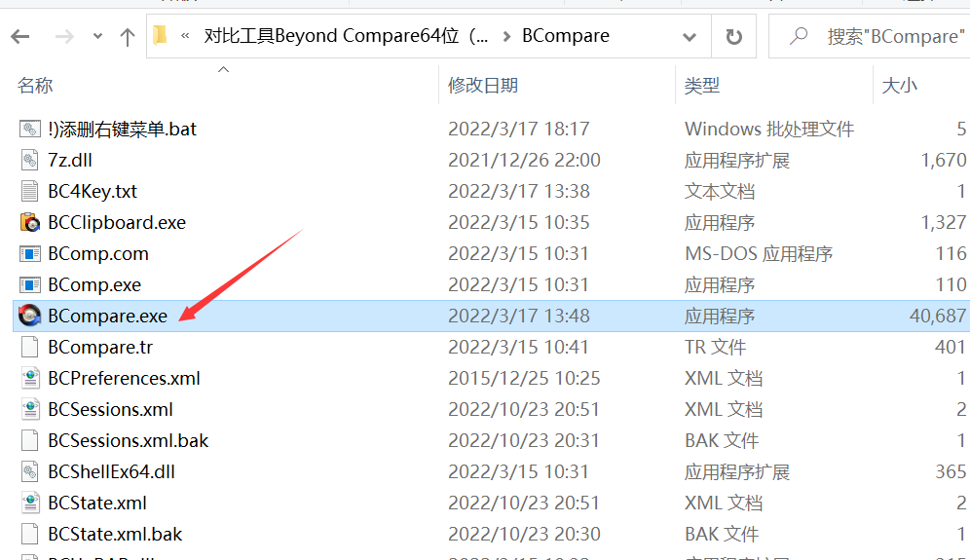Click the size value 365

[x=951, y=471]
